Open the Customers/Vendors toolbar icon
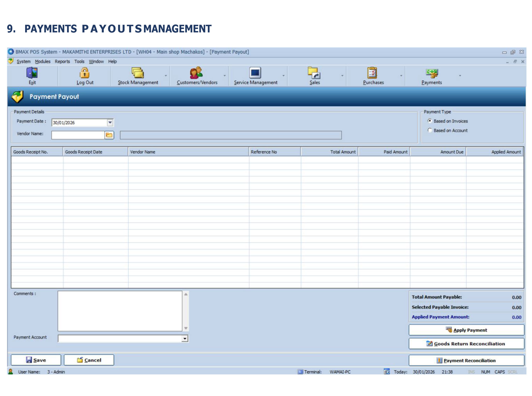The height and width of the screenshot is (396, 532). [196, 73]
